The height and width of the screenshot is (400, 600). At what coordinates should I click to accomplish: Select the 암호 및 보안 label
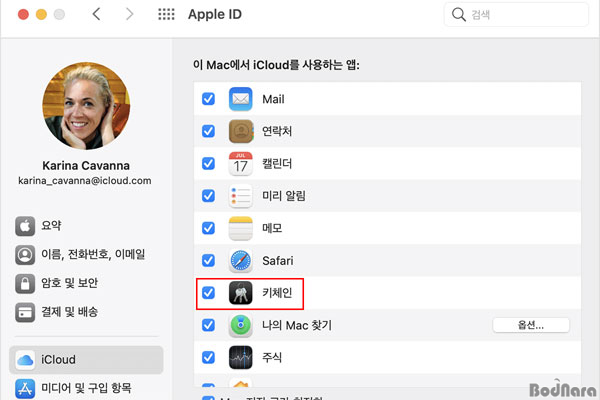pos(70,283)
